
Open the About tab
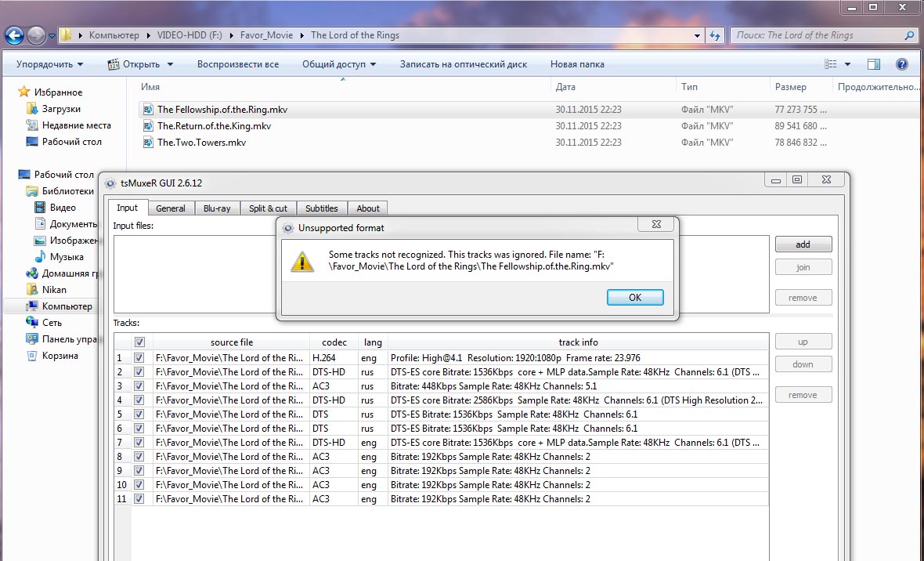point(368,208)
